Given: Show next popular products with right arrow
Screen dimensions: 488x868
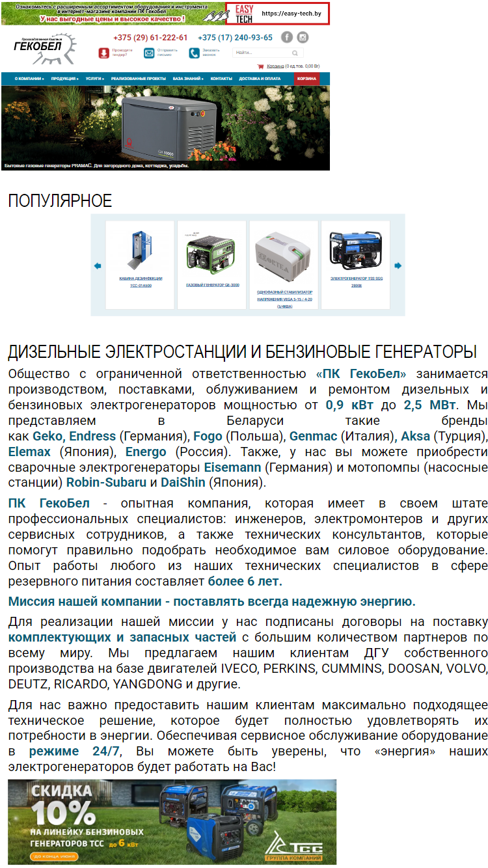Looking at the screenshot, I should click(398, 265).
